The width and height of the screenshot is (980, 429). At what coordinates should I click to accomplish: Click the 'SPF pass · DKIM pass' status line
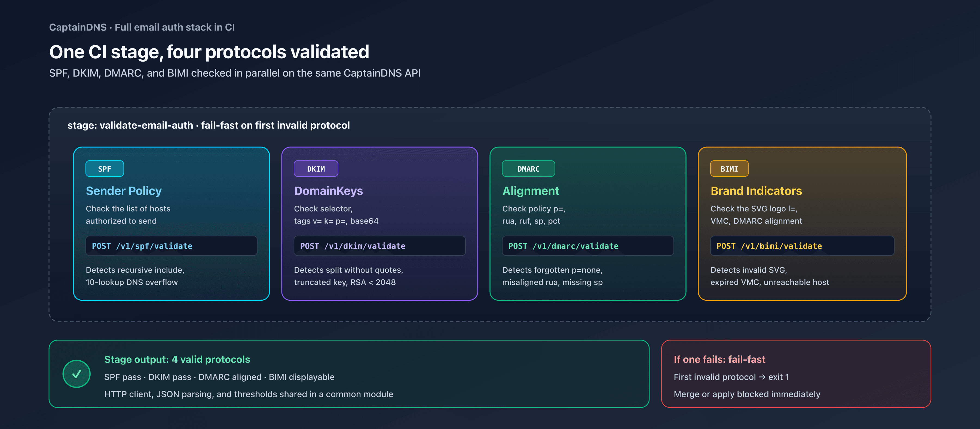click(219, 377)
